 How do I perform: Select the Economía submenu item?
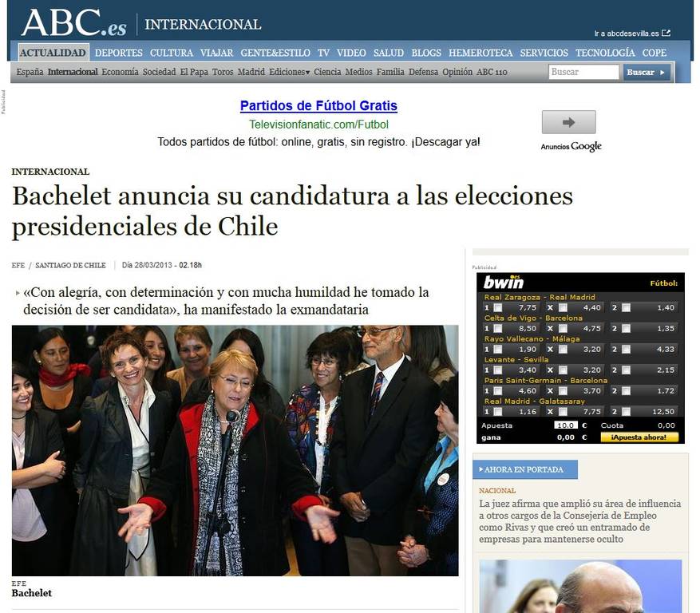[120, 72]
